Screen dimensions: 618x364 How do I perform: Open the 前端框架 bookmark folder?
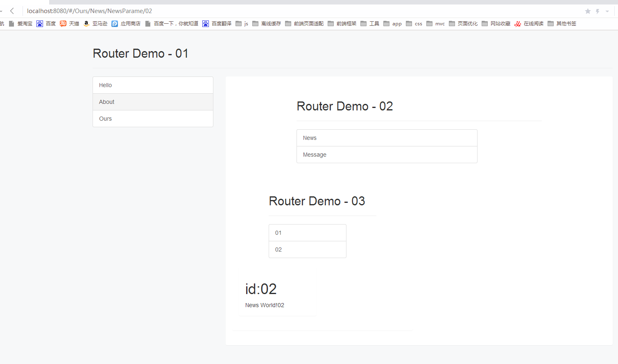click(342, 24)
